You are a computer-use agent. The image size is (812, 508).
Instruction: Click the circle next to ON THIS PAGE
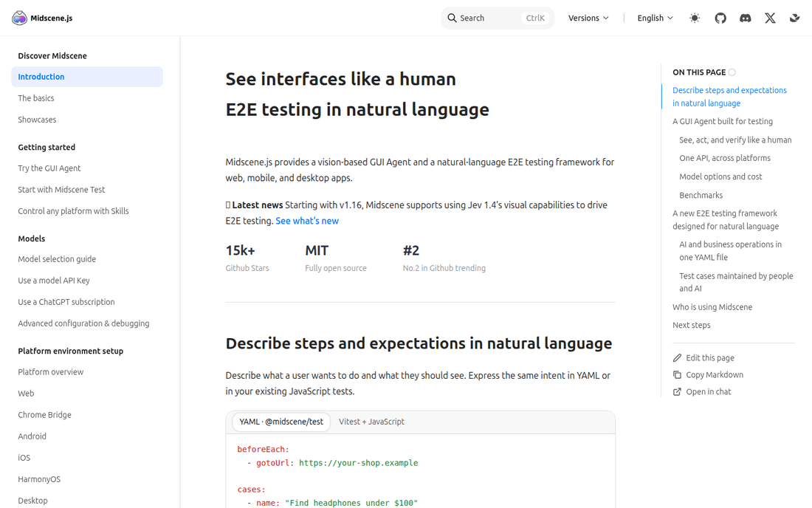(732, 72)
